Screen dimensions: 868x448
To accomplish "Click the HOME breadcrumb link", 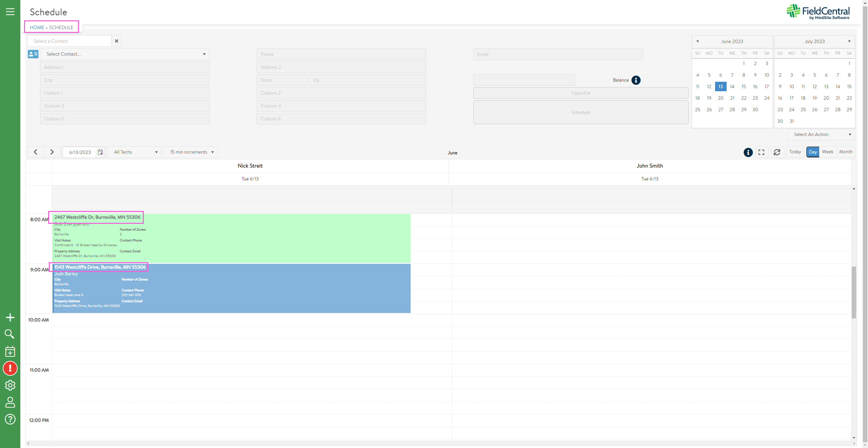I will click(x=37, y=27).
